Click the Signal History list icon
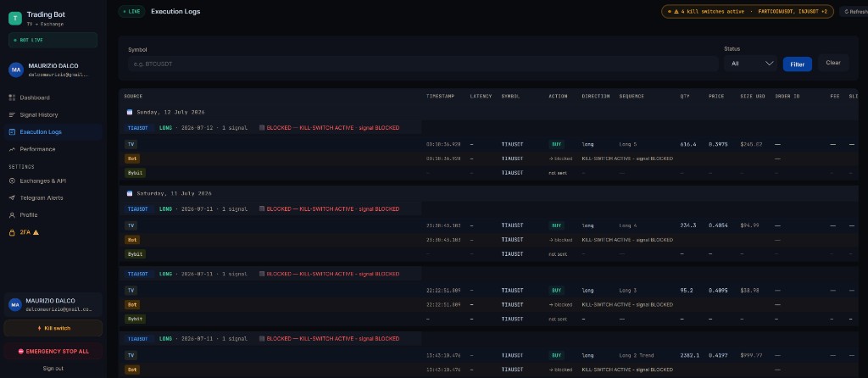The width and height of the screenshot is (868, 378). click(x=12, y=114)
